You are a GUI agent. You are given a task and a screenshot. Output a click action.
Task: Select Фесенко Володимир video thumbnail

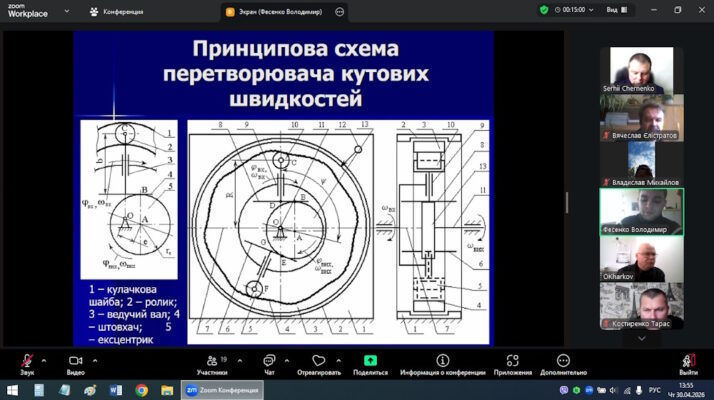[x=642, y=212]
